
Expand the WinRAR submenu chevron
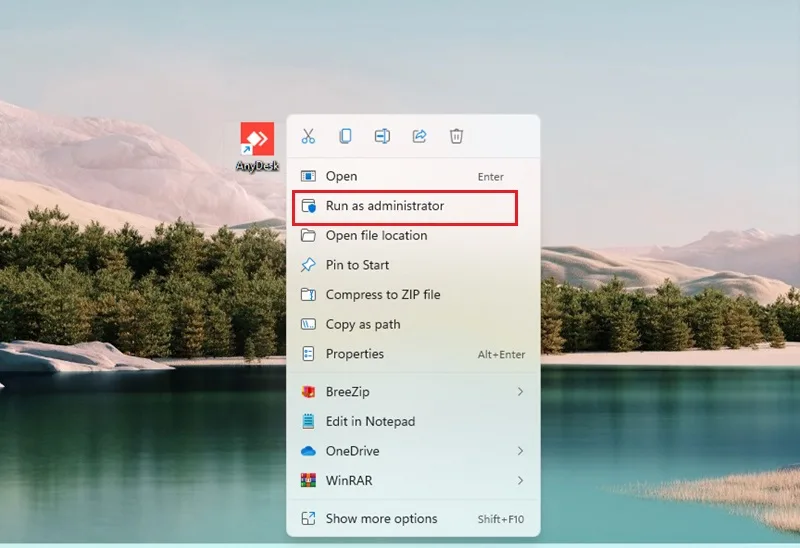pyautogui.click(x=520, y=481)
